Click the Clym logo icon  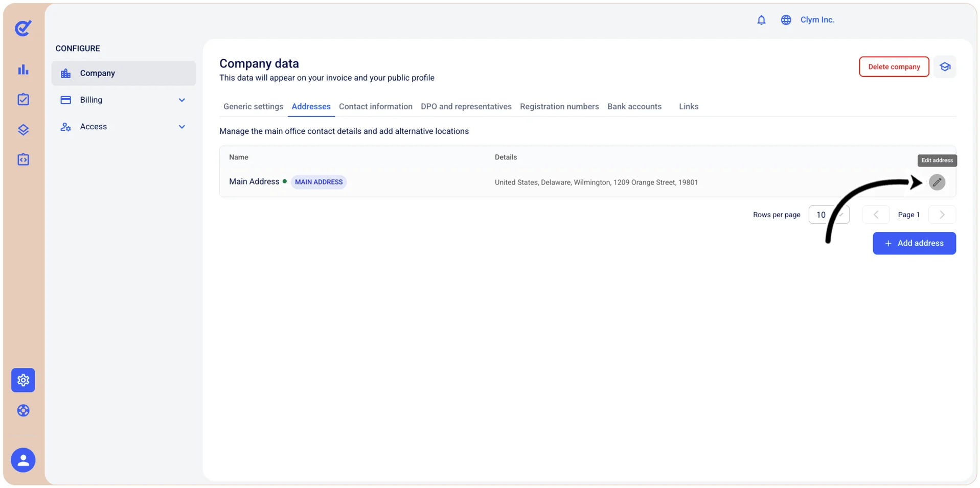tap(23, 28)
